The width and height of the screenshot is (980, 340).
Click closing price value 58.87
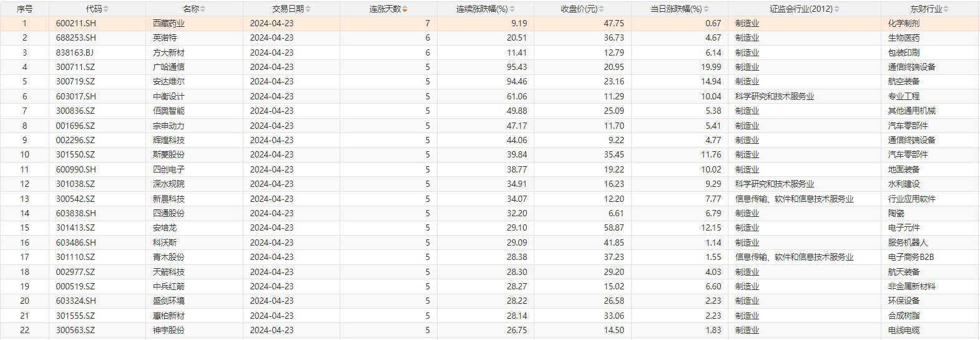[614, 227]
